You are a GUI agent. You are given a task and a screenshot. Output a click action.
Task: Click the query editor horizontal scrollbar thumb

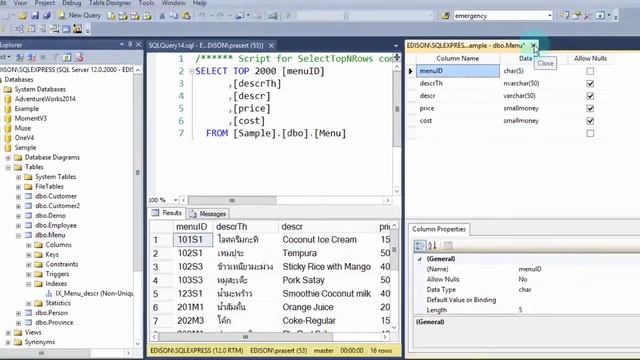click(x=232, y=200)
